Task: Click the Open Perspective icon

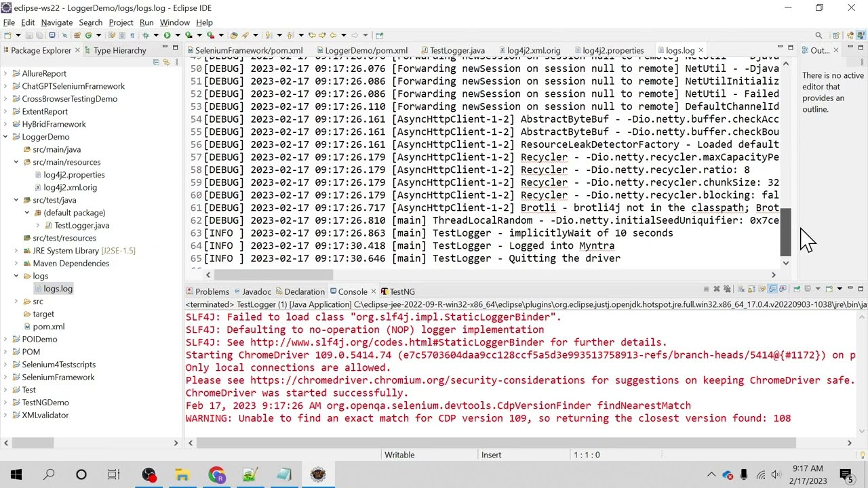Action: [x=836, y=35]
